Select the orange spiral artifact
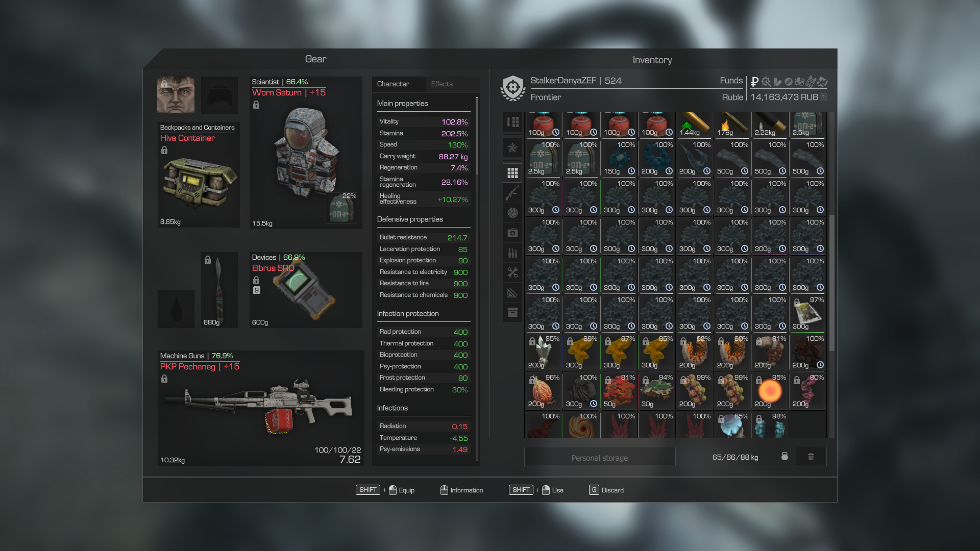The image size is (980, 551). (x=581, y=425)
